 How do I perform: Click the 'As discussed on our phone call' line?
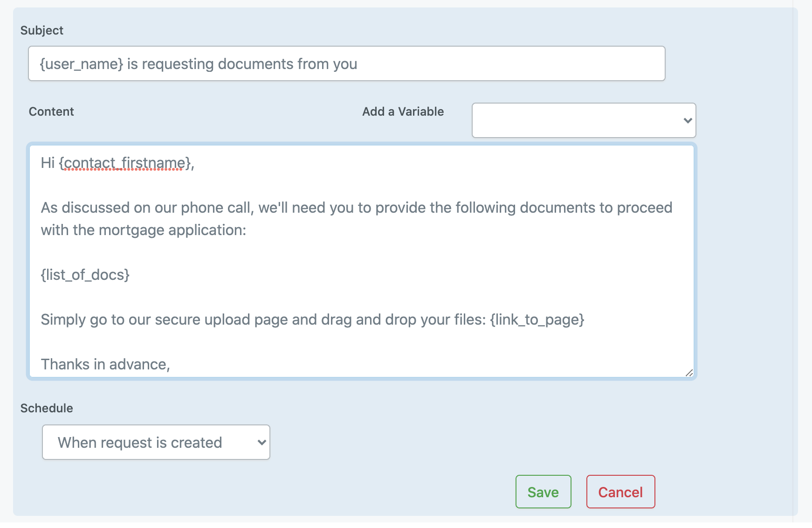click(357, 208)
